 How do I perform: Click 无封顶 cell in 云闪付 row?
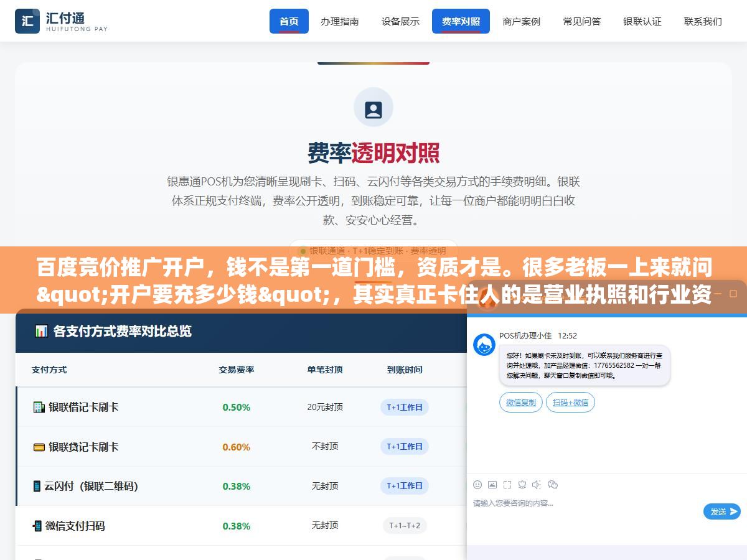pyautogui.click(x=325, y=486)
